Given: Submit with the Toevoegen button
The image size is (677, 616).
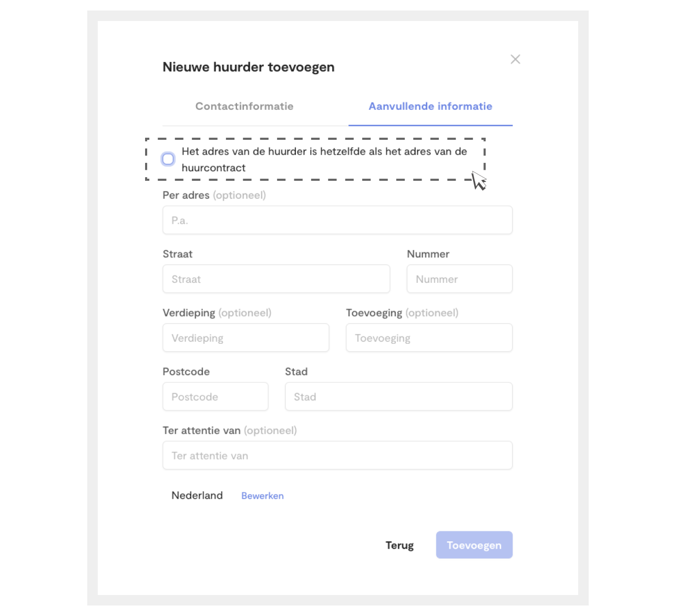Looking at the screenshot, I should coord(474,545).
